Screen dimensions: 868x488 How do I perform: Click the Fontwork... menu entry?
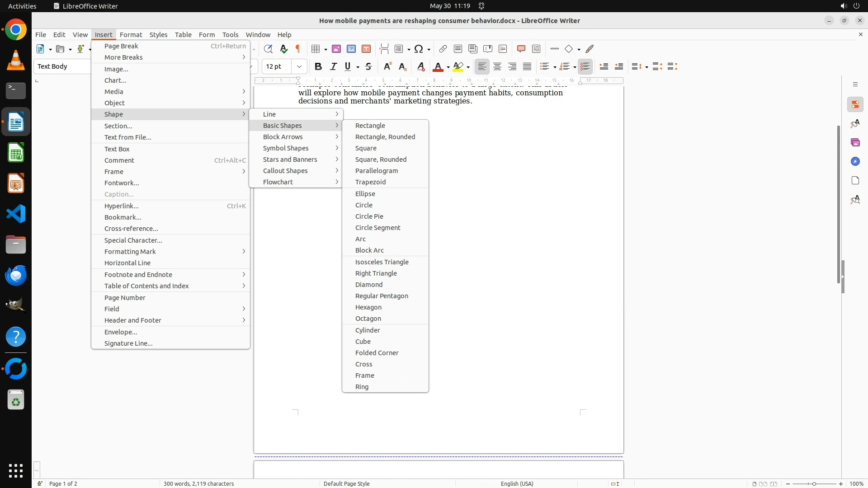tap(121, 183)
